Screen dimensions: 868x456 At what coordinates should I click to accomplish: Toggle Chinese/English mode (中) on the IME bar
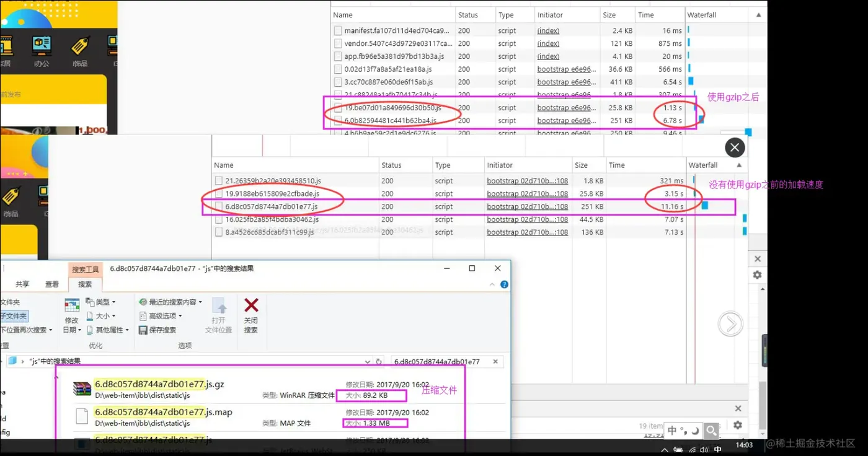click(x=673, y=430)
